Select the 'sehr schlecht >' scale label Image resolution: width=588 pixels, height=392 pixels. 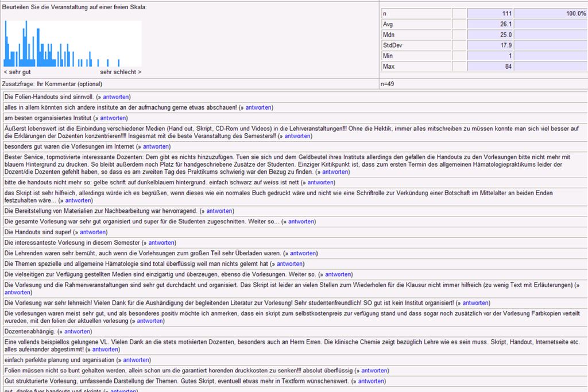[121, 72]
